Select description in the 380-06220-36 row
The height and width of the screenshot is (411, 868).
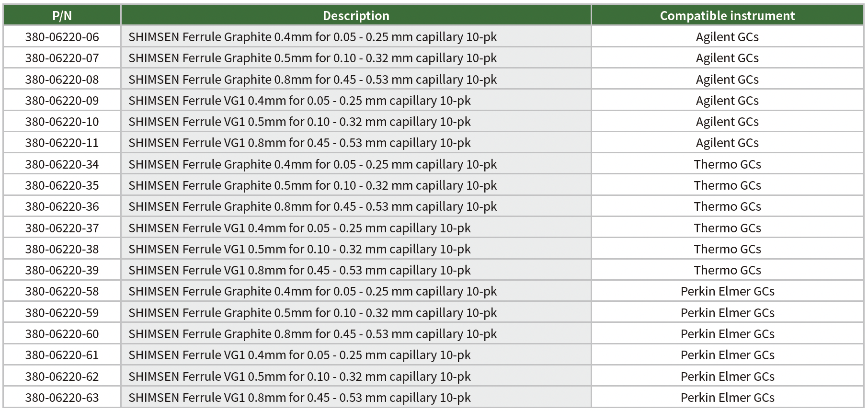312,206
